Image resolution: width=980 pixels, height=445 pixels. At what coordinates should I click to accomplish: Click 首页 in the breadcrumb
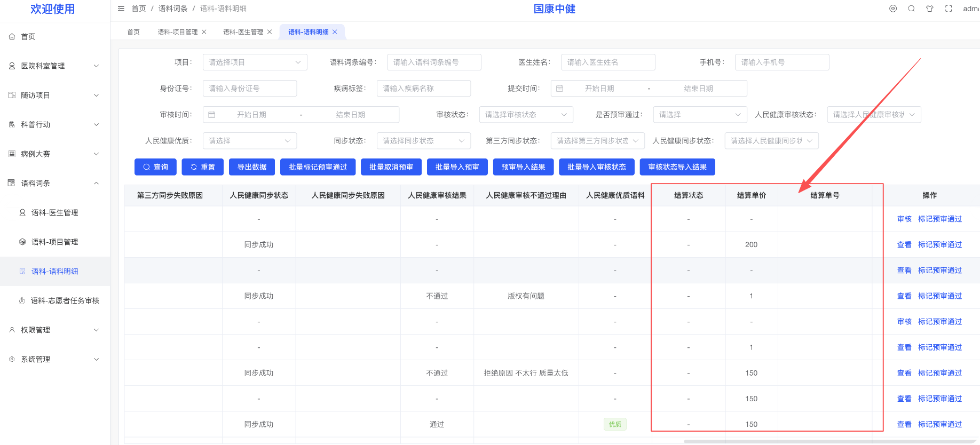[x=139, y=9]
